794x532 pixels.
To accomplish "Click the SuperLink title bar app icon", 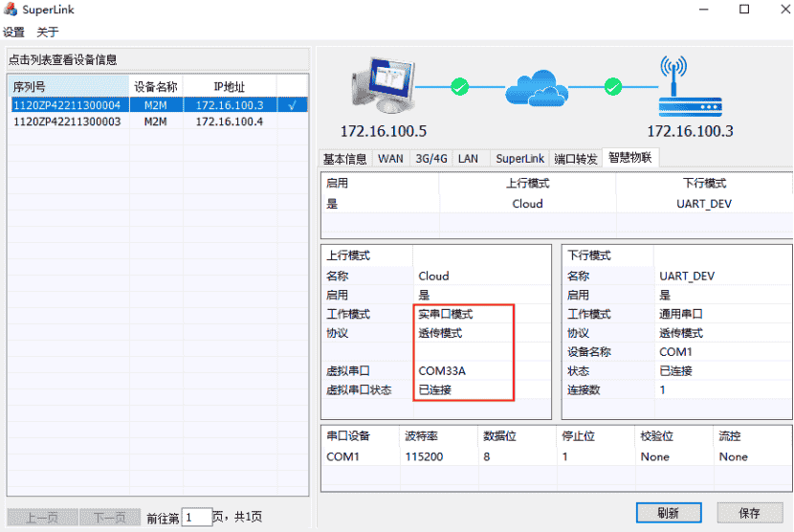I will [x=11, y=10].
